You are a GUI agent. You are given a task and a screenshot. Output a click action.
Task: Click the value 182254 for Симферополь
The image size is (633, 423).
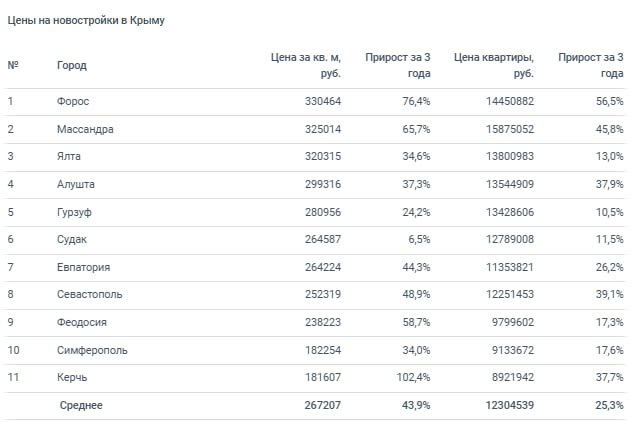(323, 350)
